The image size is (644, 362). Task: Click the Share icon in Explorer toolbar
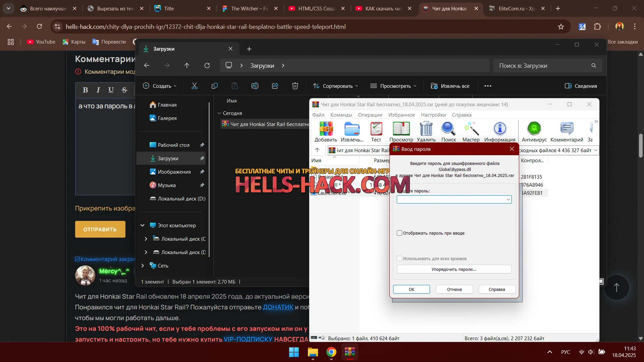pos(275,86)
